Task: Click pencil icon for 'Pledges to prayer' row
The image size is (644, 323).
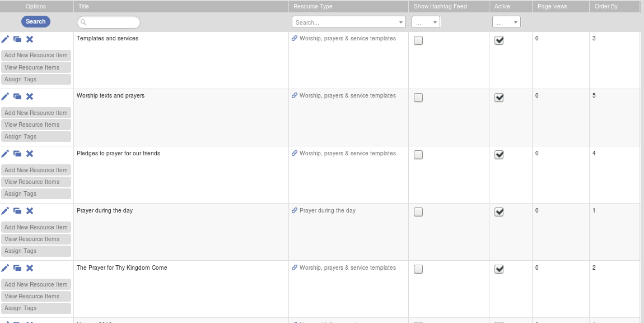Action: (5, 154)
